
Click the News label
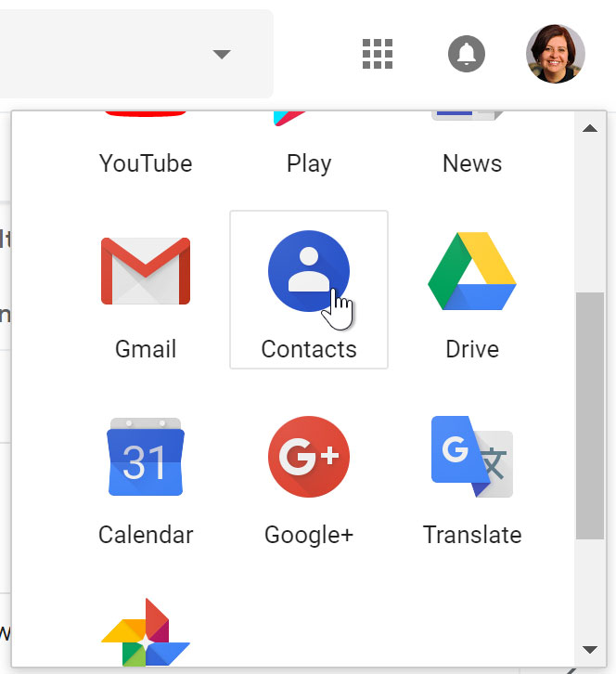(x=472, y=163)
